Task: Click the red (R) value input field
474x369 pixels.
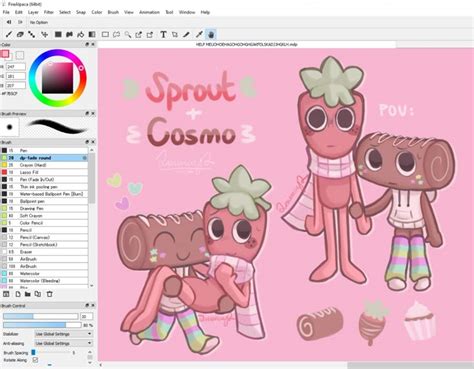Action: tap(16, 67)
